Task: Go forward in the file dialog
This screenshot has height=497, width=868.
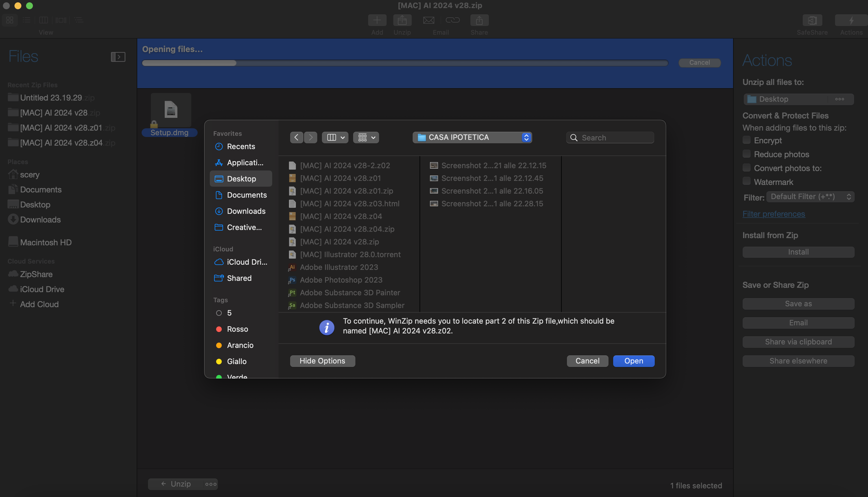Action: click(310, 138)
